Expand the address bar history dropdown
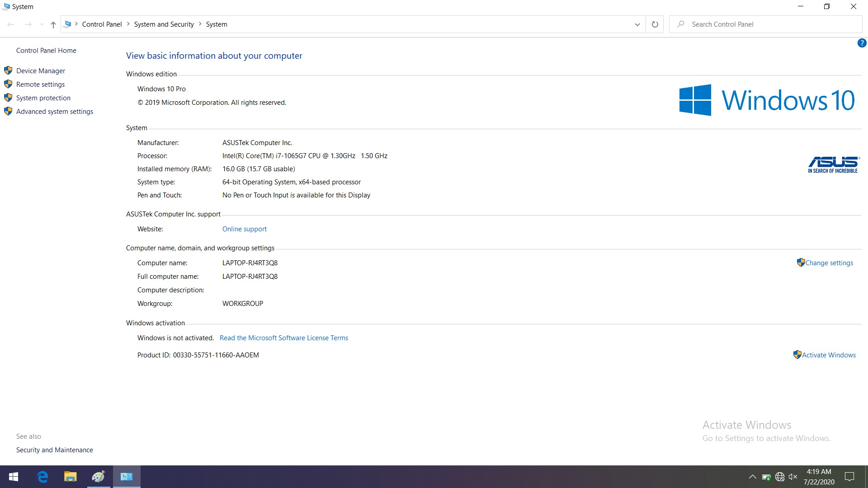Screen dimensions: 868x488 pos(637,24)
